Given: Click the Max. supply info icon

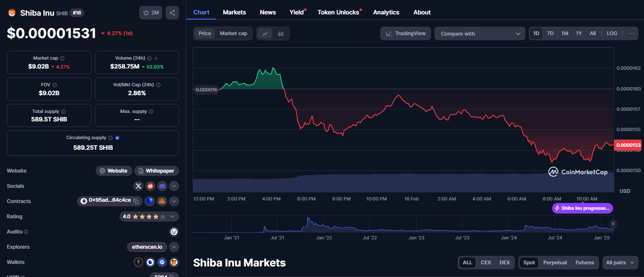Looking at the screenshot, I should (x=151, y=111).
